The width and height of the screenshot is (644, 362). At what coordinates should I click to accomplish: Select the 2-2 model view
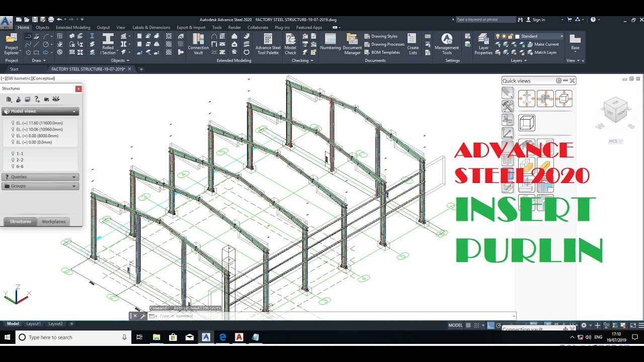(20, 160)
